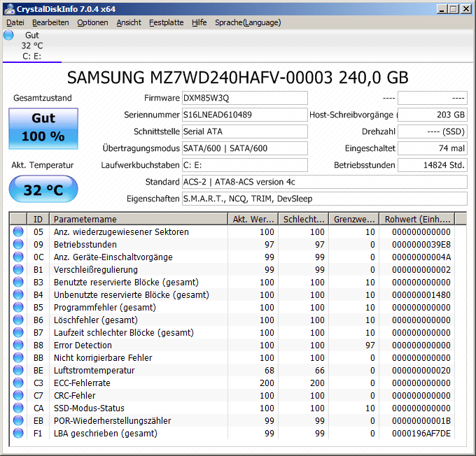Click the Drehzahl value ---- (SSD)

coord(433,131)
